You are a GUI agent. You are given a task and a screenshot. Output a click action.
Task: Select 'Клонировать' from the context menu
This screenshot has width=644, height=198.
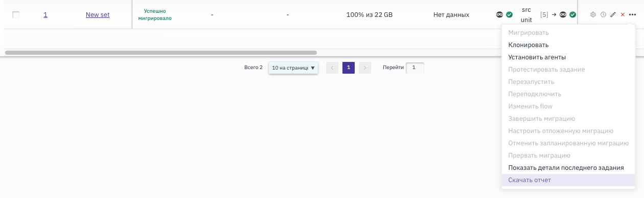point(528,45)
